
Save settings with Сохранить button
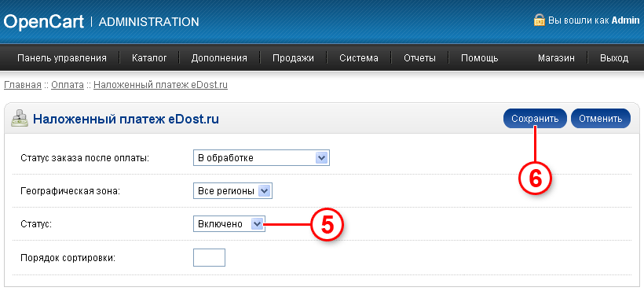point(535,119)
